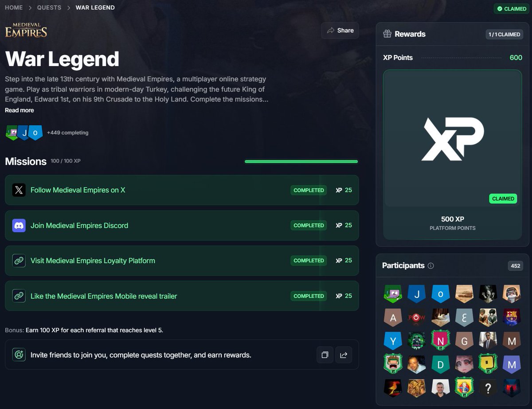
Task: Click the 452 participants count badge
Action: (x=515, y=266)
